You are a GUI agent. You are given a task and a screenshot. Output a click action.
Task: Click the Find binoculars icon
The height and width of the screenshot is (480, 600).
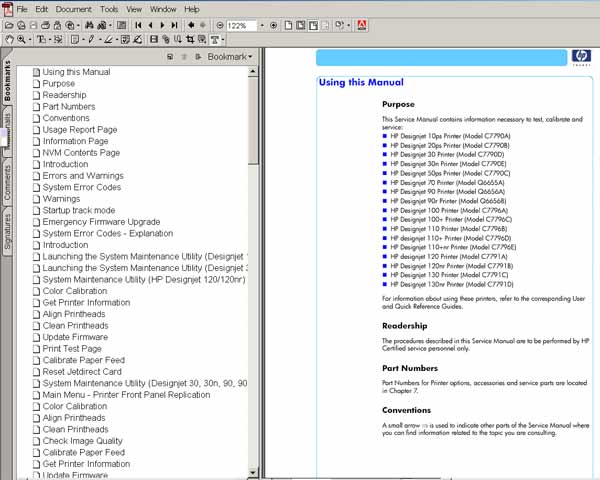[x=89, y=26]
